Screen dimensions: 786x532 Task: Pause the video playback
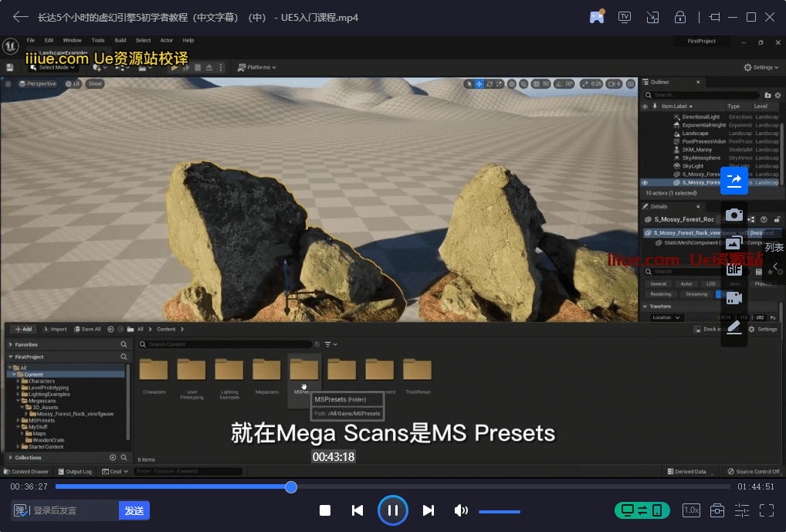(x=392, y=510)
